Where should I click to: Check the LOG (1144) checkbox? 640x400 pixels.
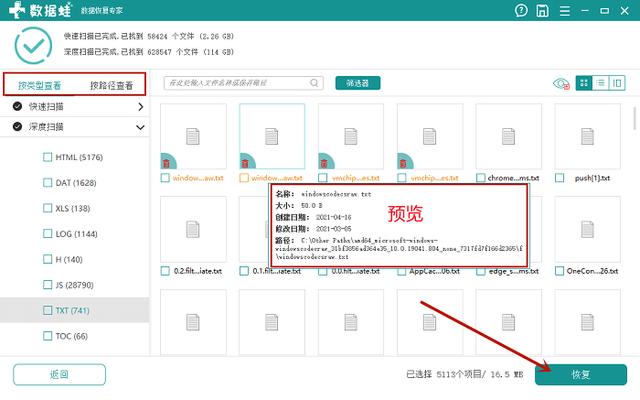click(x=47, y=233)
